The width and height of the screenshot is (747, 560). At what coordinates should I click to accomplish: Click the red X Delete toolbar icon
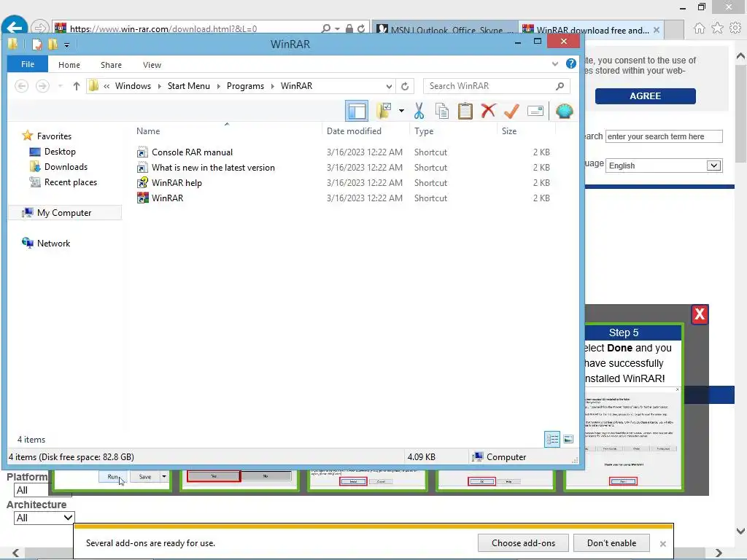click(488, 111)
